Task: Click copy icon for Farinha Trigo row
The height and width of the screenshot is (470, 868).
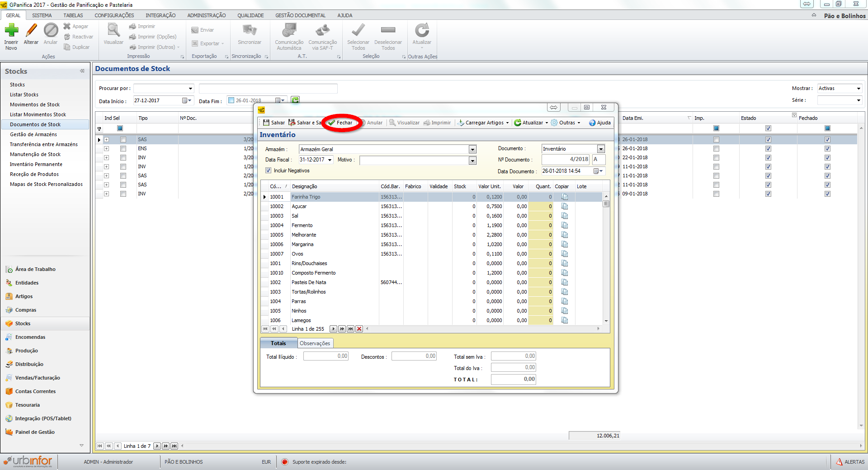Action: (x=565, y=197)
